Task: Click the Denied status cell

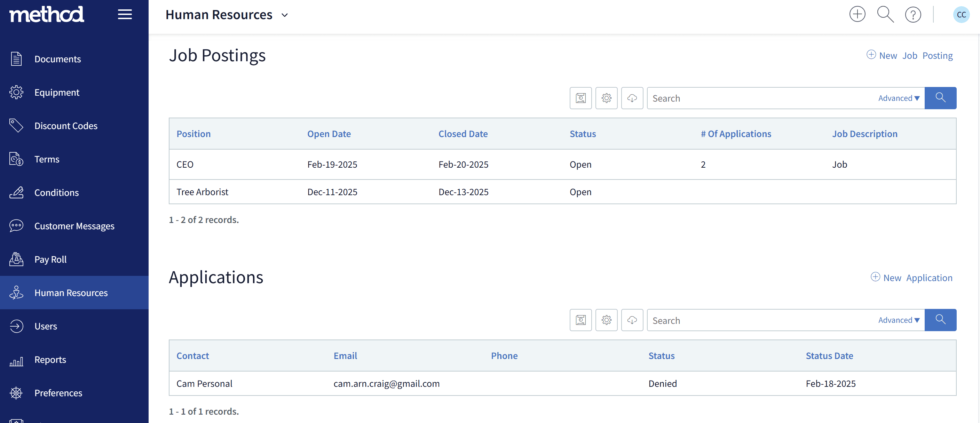Action: pos(662,383)
